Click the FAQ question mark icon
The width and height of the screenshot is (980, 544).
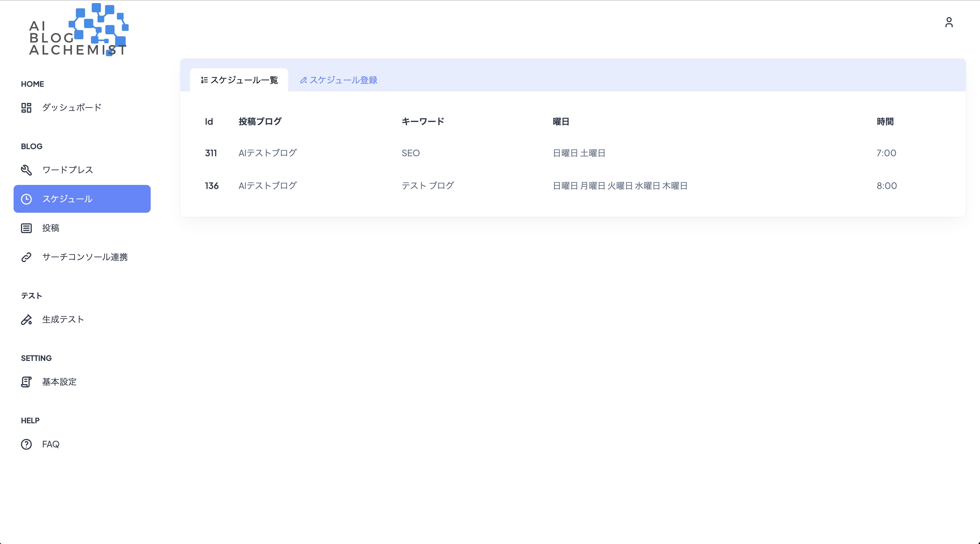click(26, 444)
